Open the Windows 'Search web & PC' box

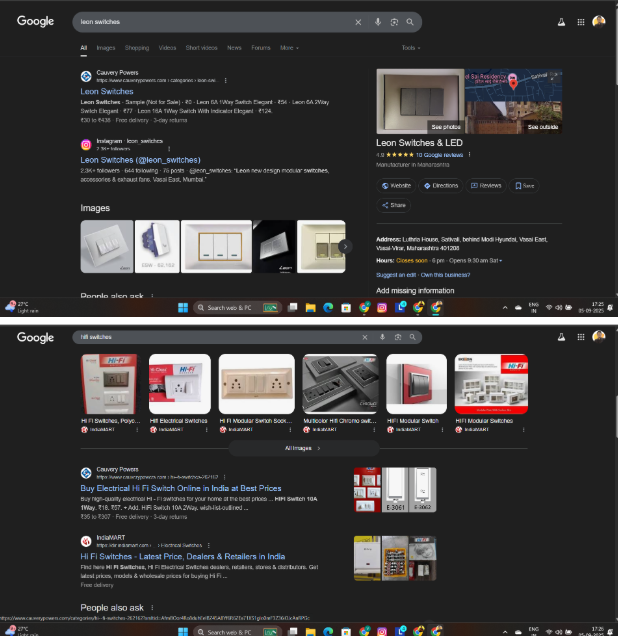coord(238,308)
